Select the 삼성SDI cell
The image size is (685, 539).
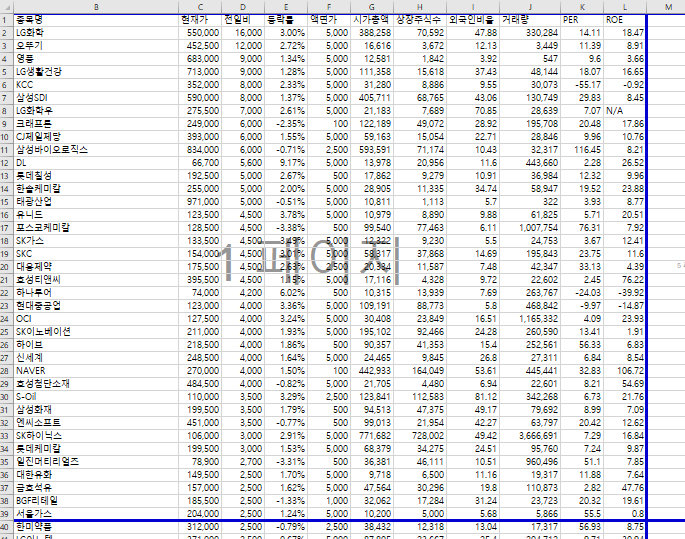[x=96, y=98]
